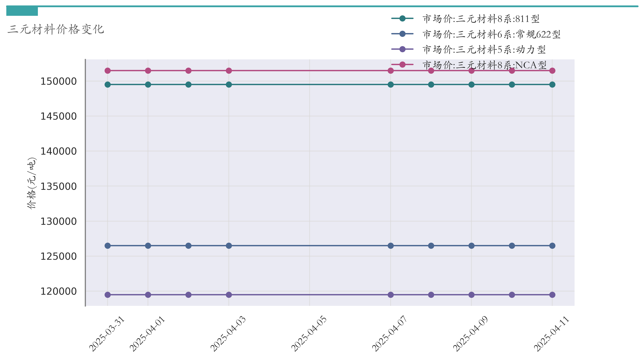The height and width of the screenshot is (360, 644).
Task: Select the 市场价:三元材料6系:常规622型 legend text
Action: (x=491, y=34)
